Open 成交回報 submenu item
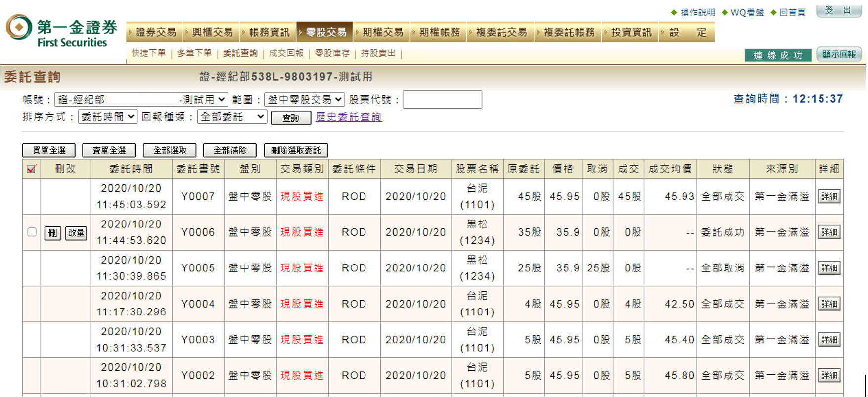 point(286,53)
